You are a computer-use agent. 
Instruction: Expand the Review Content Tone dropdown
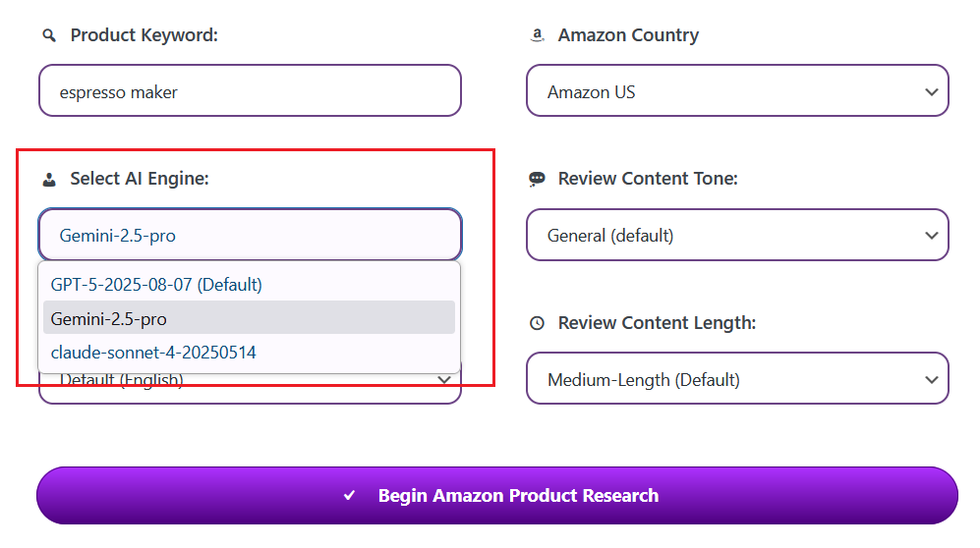point(737,235)
